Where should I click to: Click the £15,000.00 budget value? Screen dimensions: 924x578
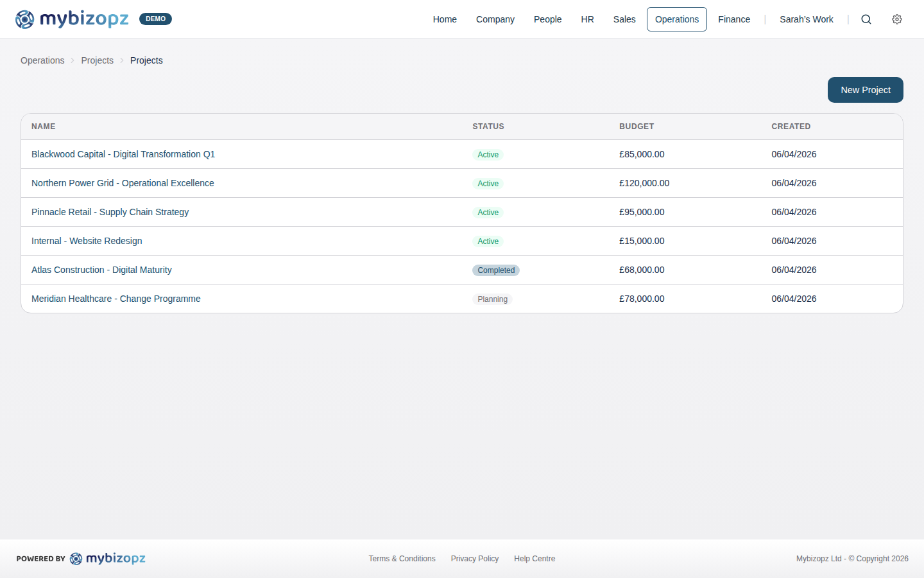(642, 241)
